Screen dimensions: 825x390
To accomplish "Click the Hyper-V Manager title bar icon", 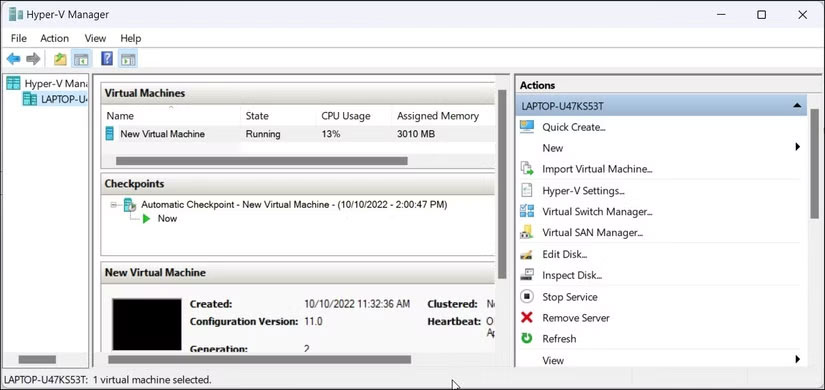I will 16,14.
